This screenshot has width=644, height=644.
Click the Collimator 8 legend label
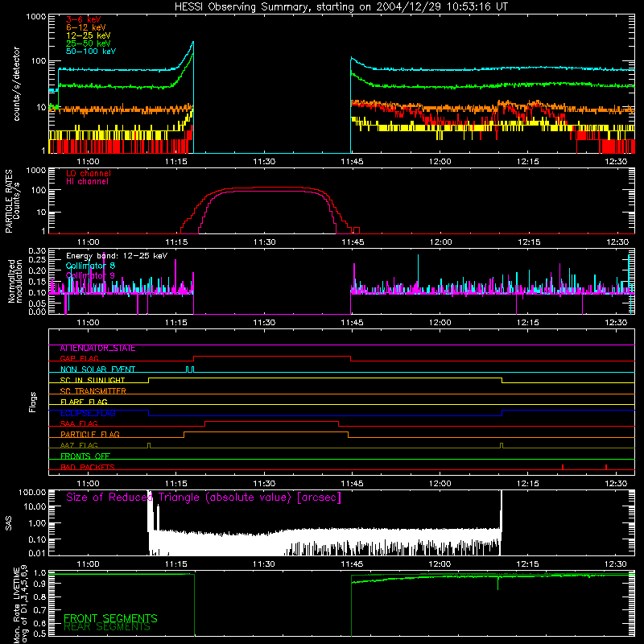tap(90, 266)
